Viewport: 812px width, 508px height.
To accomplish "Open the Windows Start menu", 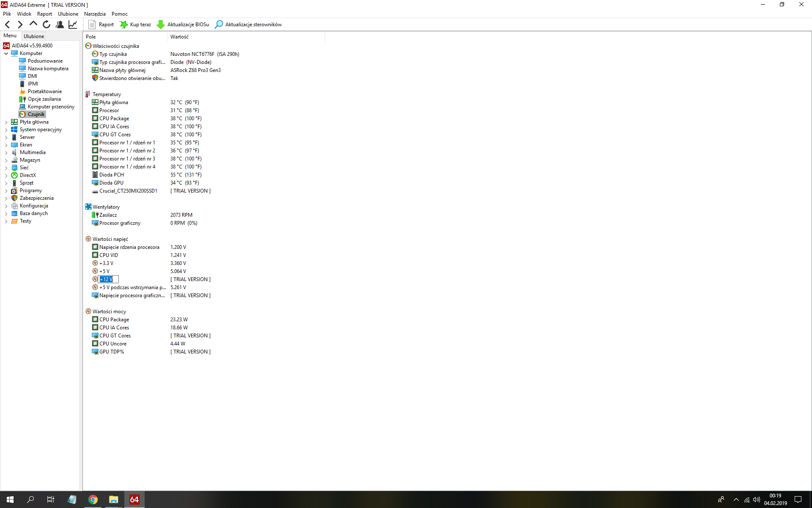I will click(x=10, y=500).
